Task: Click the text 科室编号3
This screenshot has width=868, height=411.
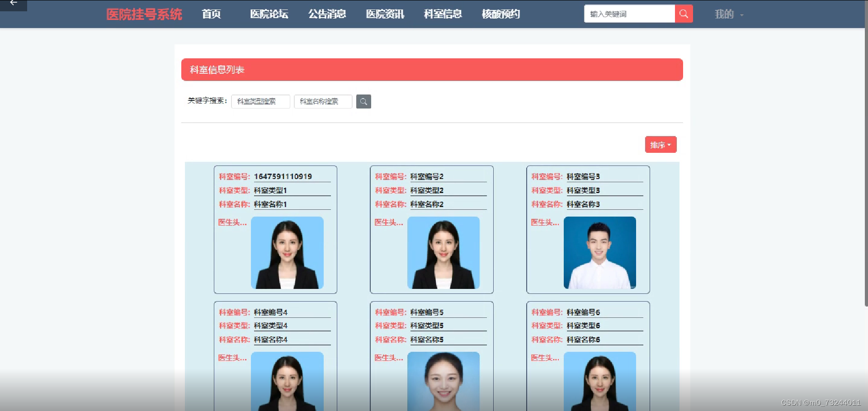Action: tap(583, 176)
